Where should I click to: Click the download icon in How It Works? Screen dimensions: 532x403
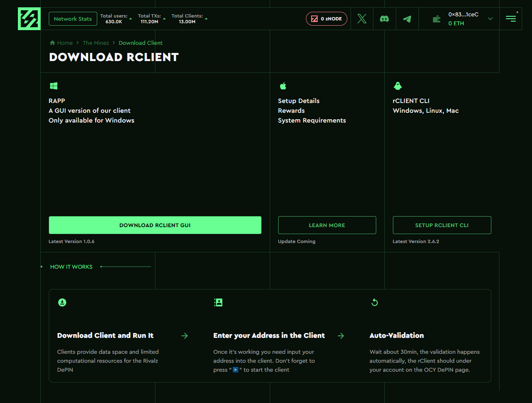62,302
